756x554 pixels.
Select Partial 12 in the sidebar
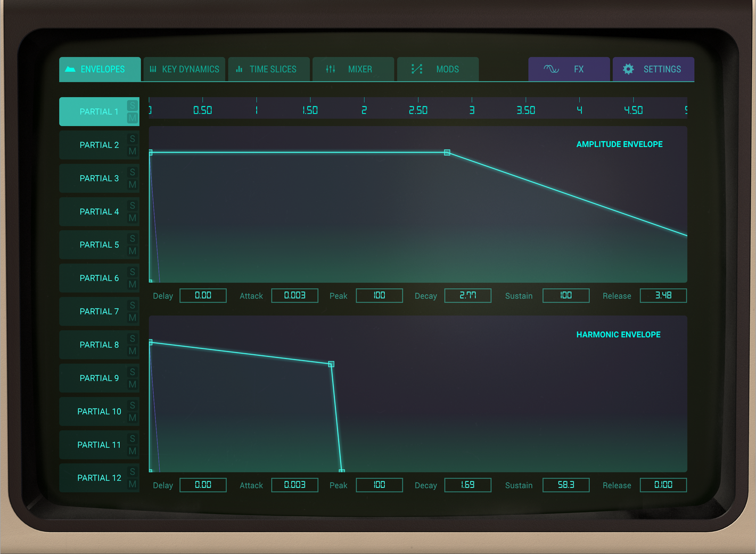coord(99,477)
